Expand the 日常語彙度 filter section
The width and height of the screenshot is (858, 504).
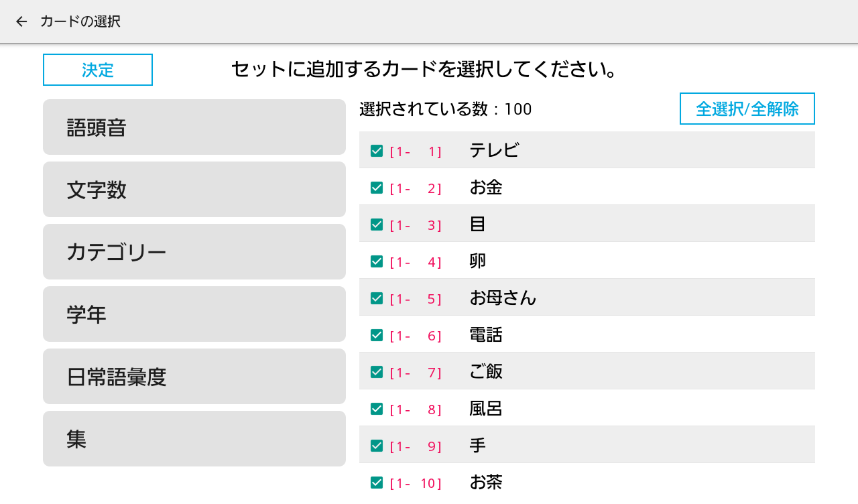point(194,377)
